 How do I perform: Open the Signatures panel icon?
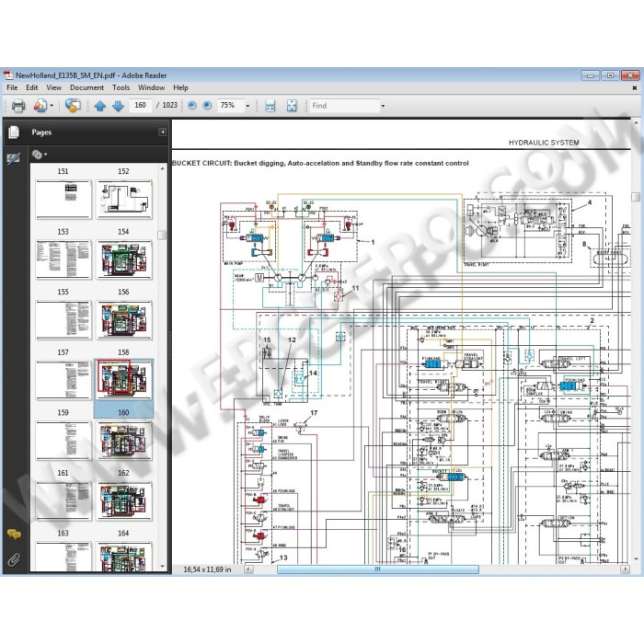click(14, 158)
